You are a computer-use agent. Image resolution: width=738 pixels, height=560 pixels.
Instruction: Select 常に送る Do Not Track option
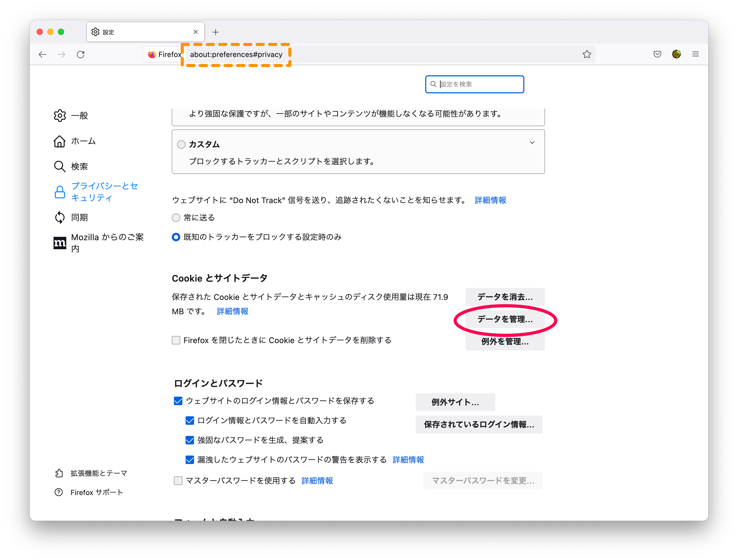(x=176, y=218)
